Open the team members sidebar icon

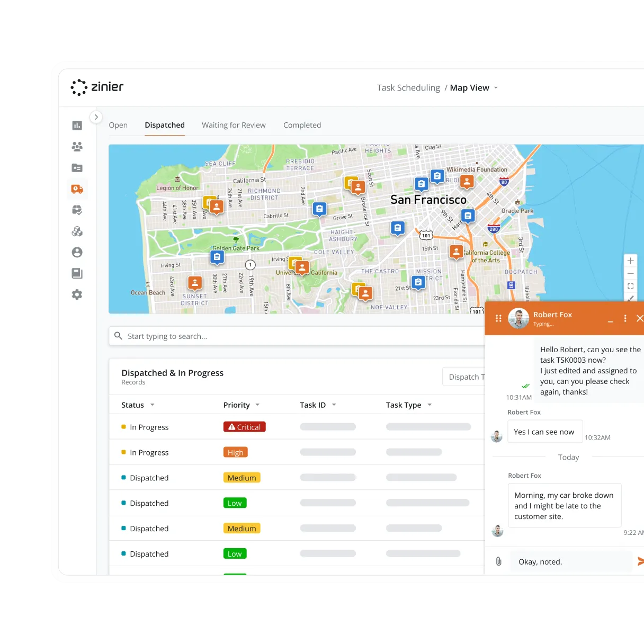tap(77, 147)
